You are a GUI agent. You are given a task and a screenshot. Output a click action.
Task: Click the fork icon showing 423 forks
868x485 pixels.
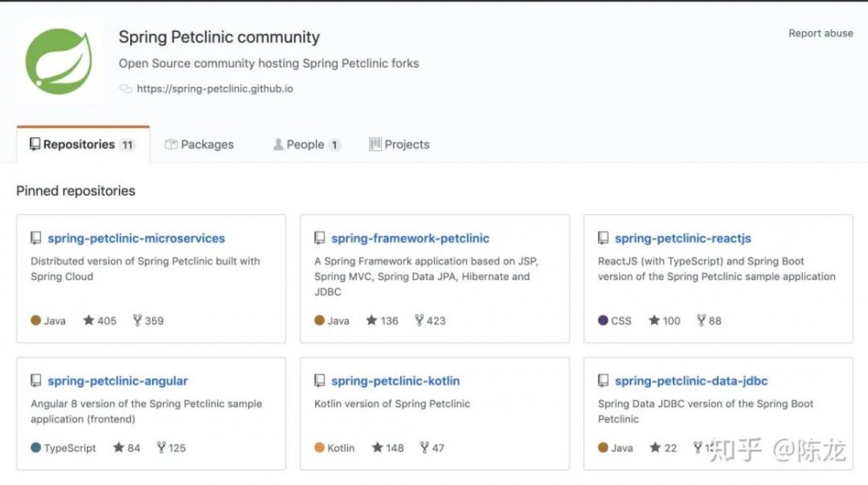pyautogui.click(x=419, y=321)
